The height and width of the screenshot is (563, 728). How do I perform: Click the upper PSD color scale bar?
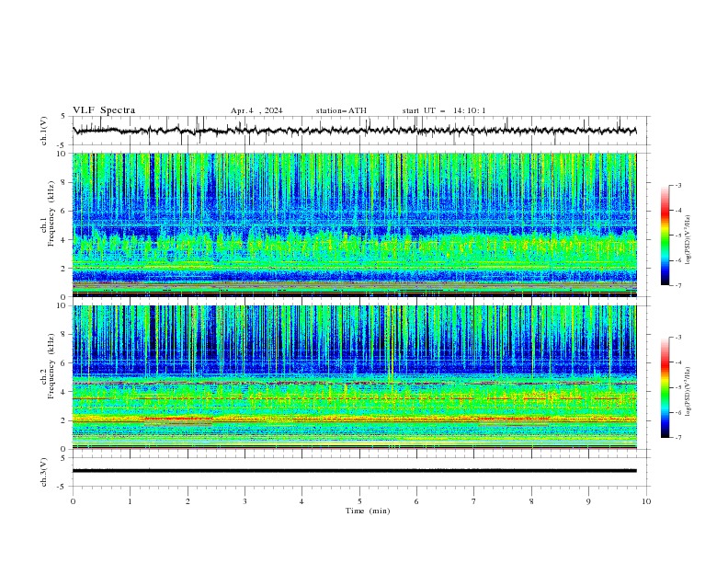click(x=665, y=236)
